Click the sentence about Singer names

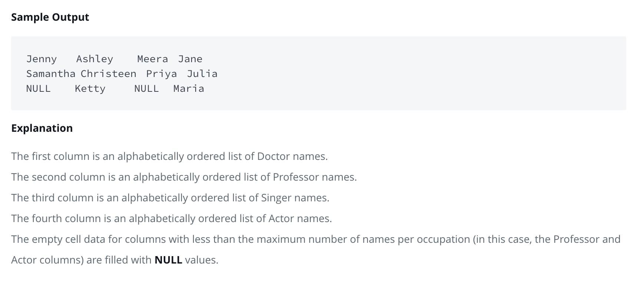(x=170, y=198)
